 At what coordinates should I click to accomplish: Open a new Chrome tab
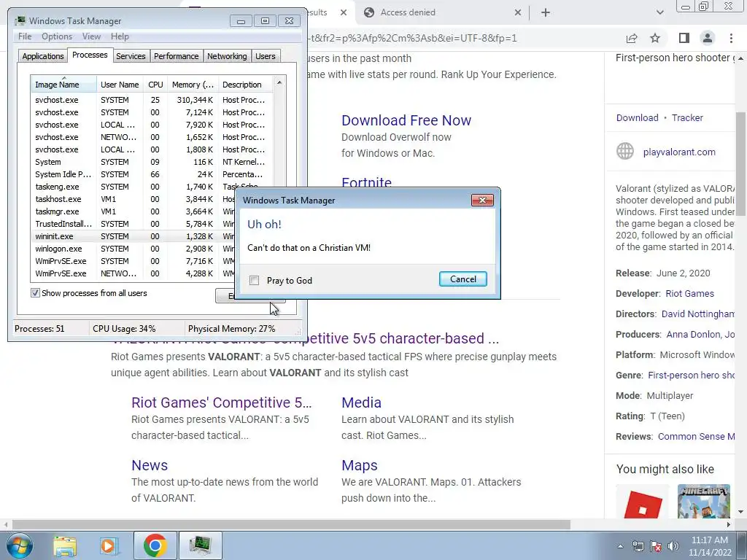pyautogui.click(x=546, y=12)
